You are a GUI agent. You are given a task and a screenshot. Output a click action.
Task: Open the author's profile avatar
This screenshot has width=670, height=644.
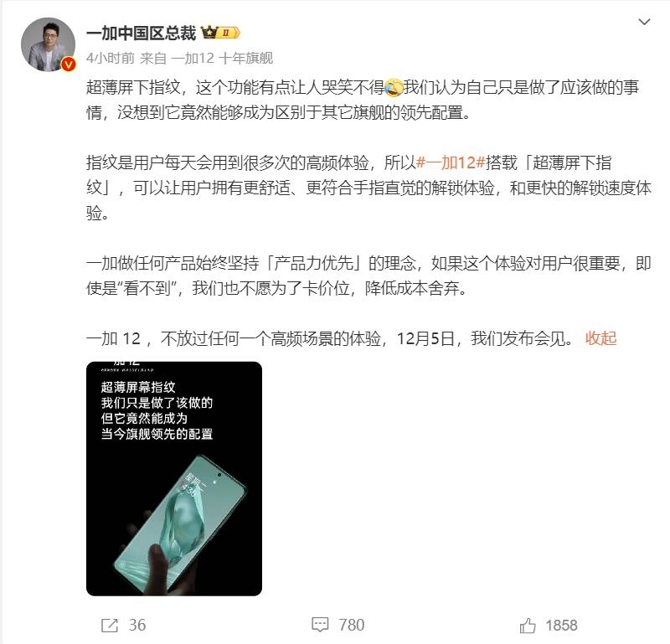coord(48,44)
